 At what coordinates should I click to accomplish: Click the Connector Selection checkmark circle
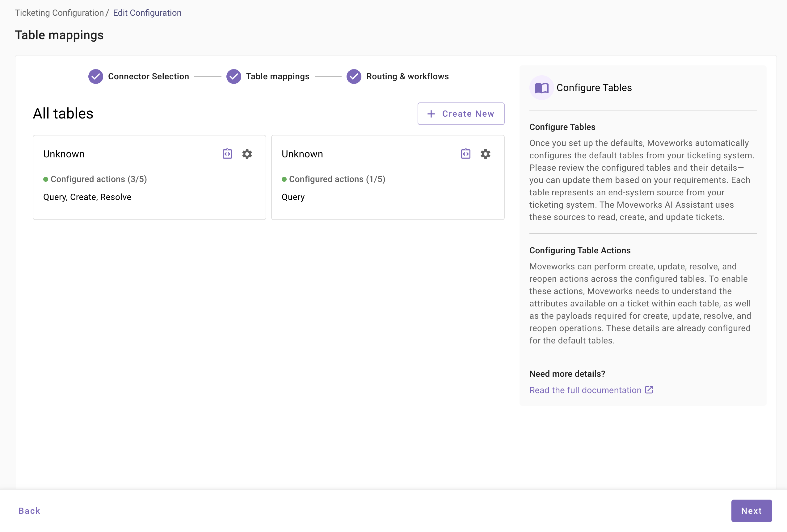(96, 77)
